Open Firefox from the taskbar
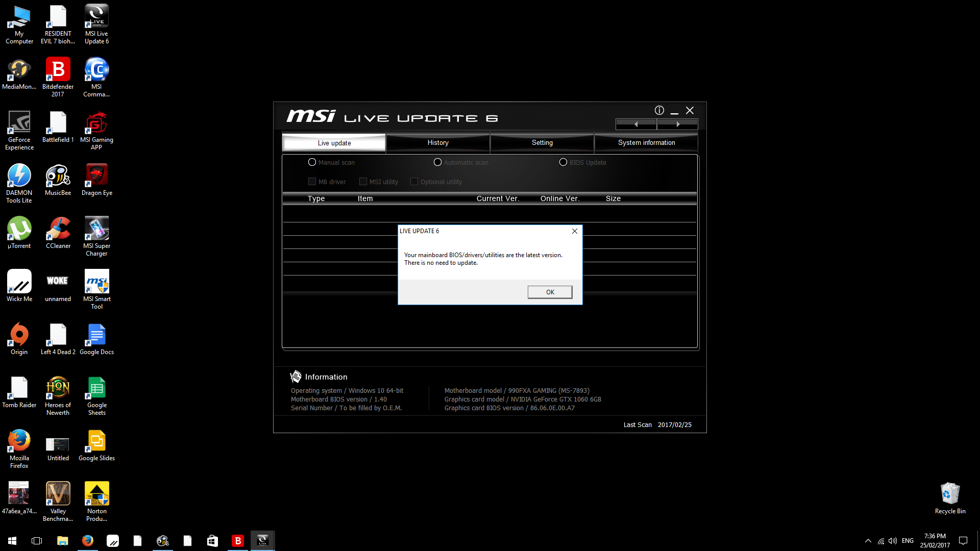The width and height of the screenshot is (980, 551). 87,541
